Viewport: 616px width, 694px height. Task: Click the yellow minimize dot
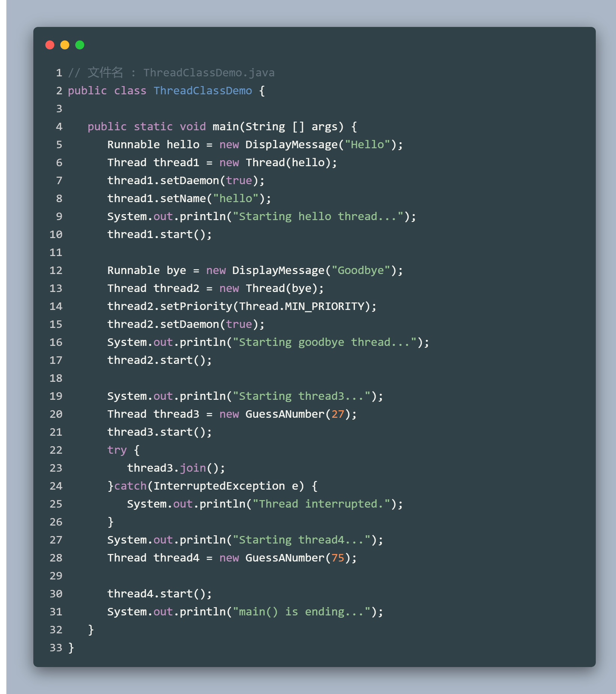[x=65, y=45]
